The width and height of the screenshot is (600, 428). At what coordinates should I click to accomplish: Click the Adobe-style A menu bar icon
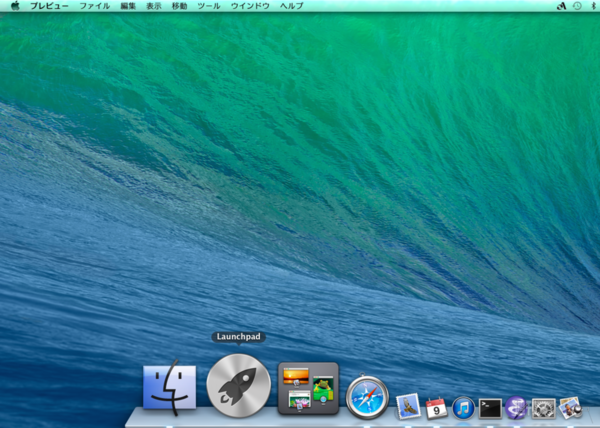coord(561,6)
